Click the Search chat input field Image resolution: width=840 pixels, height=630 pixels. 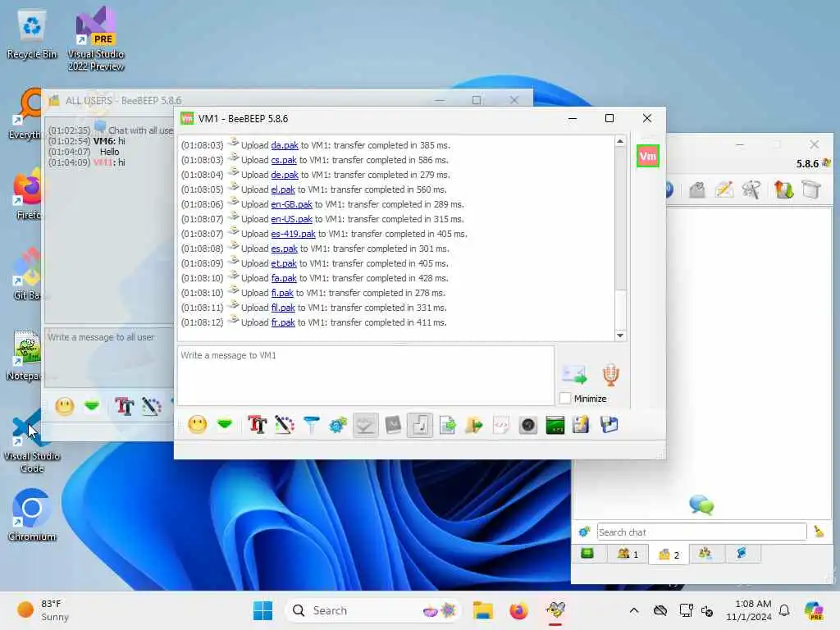(701, 532)
